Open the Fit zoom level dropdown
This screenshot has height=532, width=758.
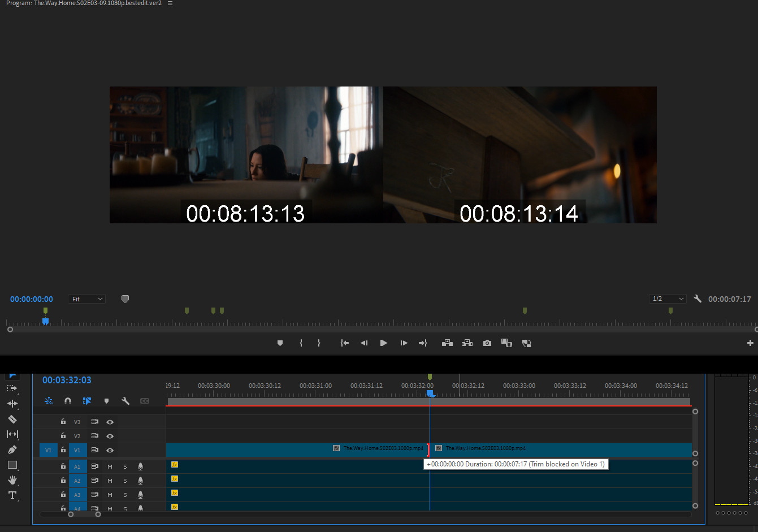point(87,299)
